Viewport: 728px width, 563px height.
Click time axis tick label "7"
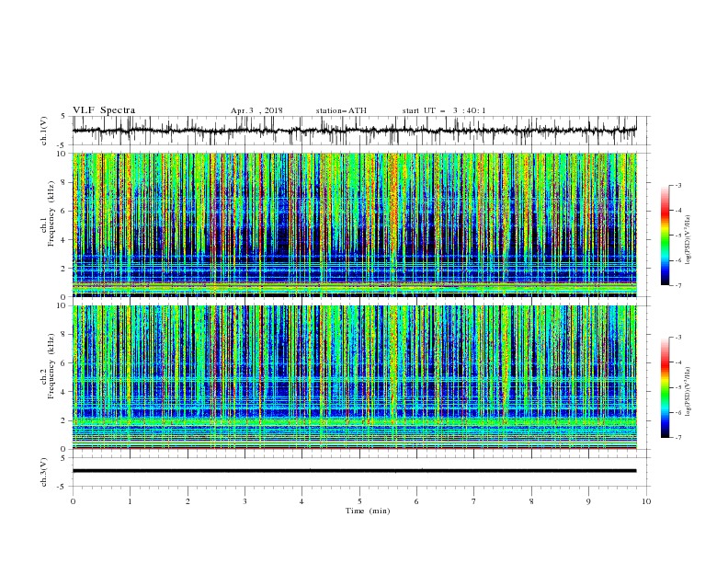(474, 501)
